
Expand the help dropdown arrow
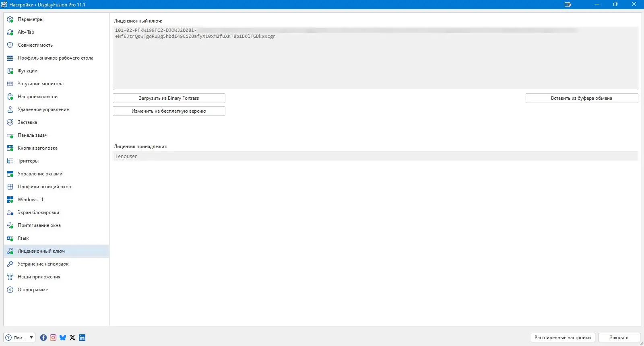(31, 338)
